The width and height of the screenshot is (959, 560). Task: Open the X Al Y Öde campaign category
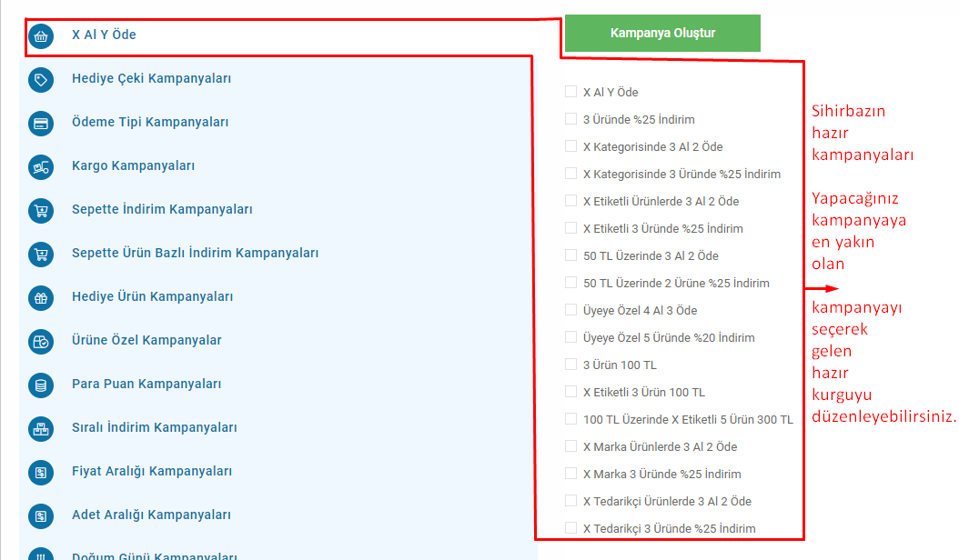104,35
